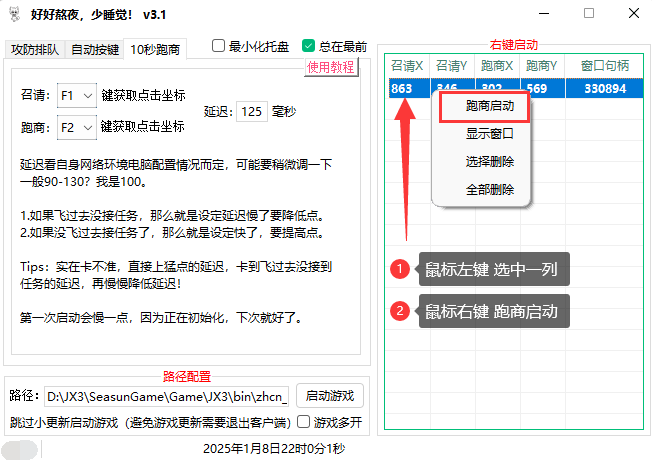The width and height of the screenshot is (652, 464).
Task: Click the 跑商Y column header
Action: [x=542, y=65]
